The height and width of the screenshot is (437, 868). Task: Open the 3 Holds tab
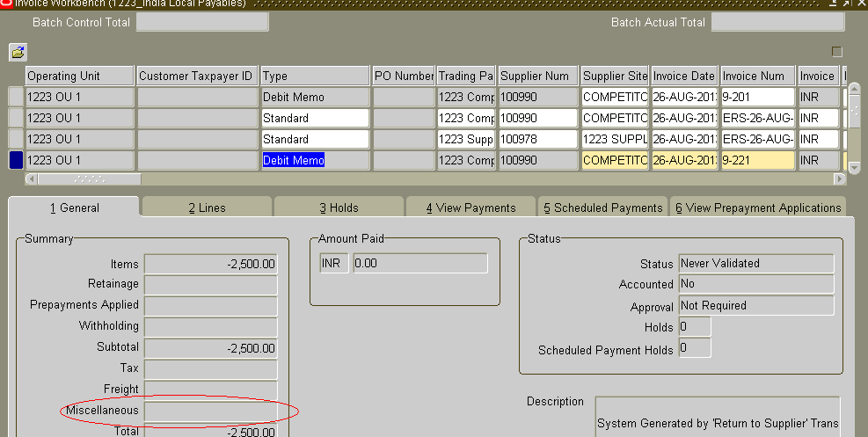click(x=339, y=208)
